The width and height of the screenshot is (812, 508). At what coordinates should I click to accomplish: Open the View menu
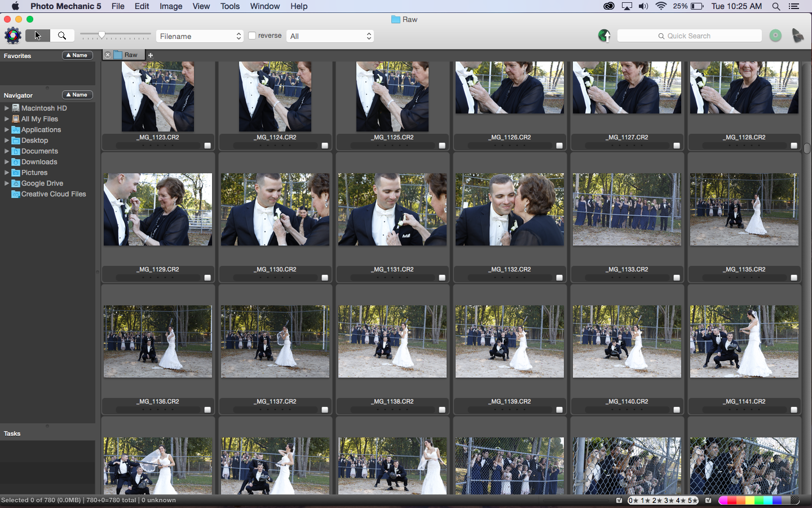click(x=201, y=6)
